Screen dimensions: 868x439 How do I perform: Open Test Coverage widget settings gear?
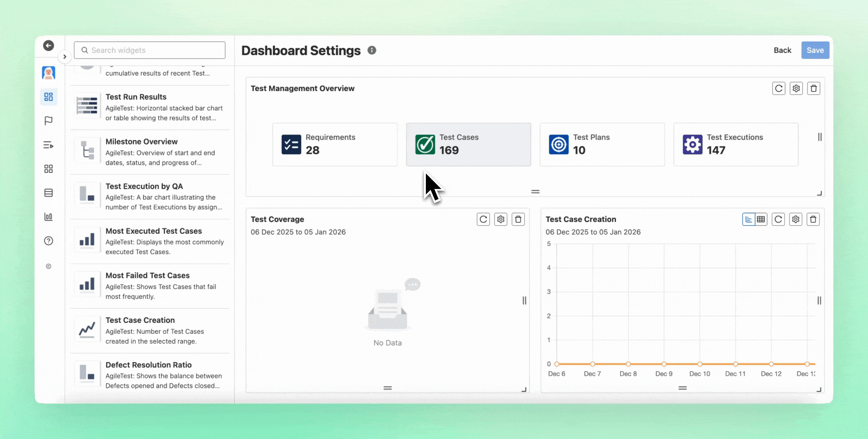pyautogui.click(x=501, y=219)
